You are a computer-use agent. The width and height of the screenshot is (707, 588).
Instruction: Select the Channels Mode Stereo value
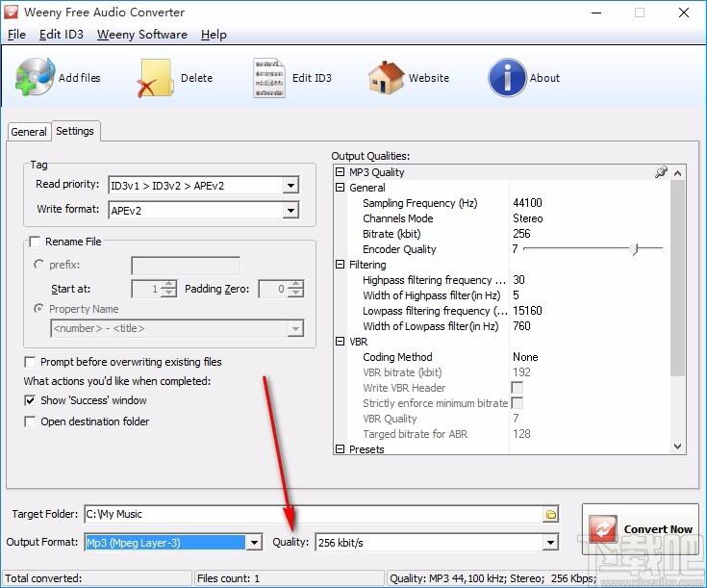click(x=527, y=218)
